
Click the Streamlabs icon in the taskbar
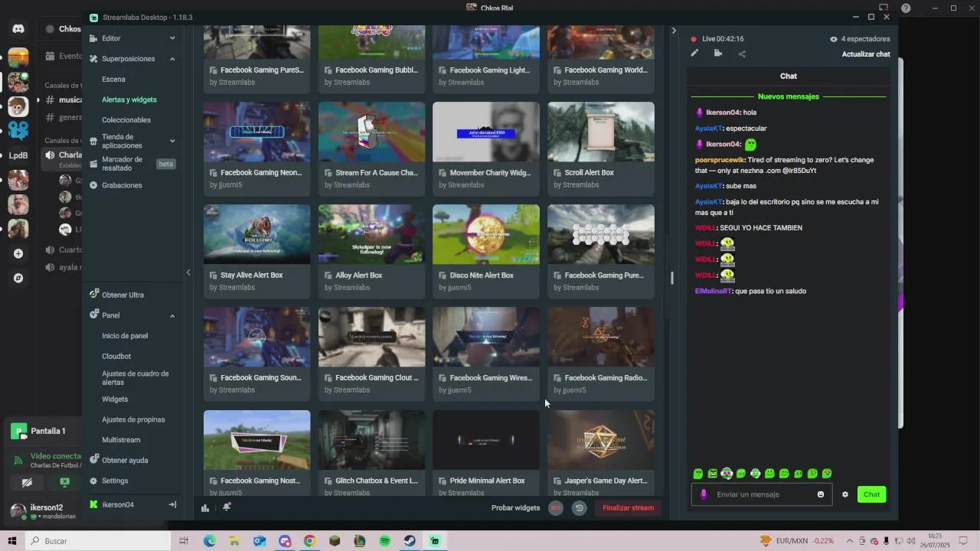pyautogui.click(x=435, y=541)
